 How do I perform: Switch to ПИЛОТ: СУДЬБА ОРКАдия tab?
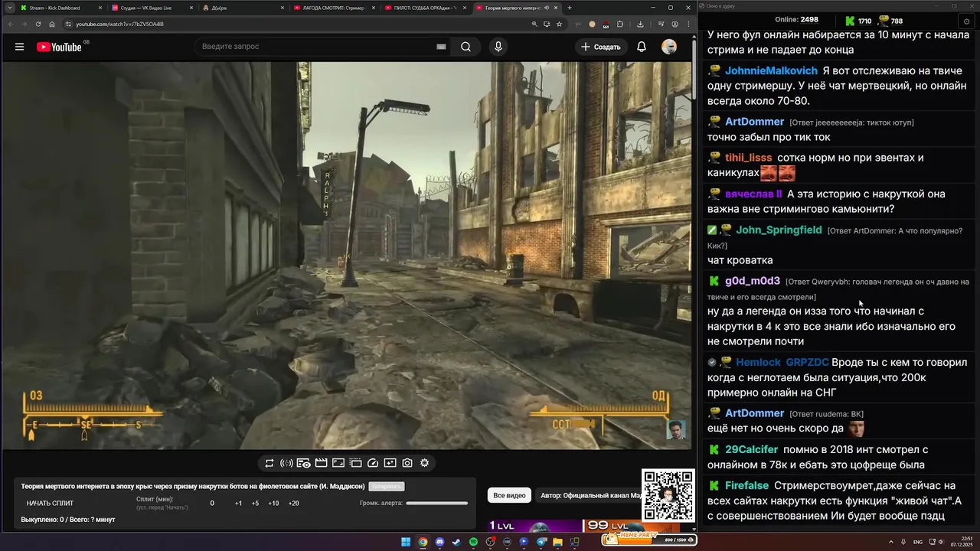click(x=425, y=8)
